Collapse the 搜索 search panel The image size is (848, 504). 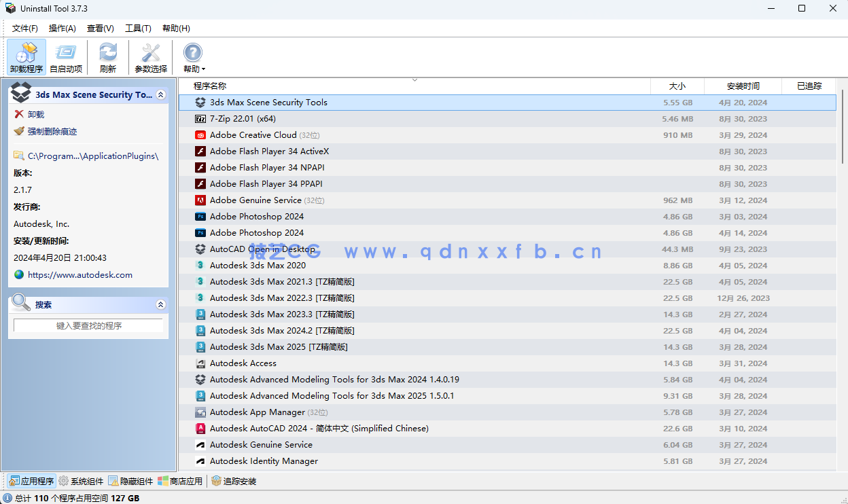161,304
